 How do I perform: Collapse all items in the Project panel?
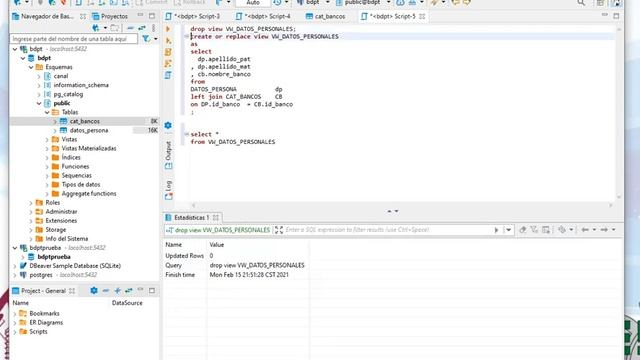point(106,290)
